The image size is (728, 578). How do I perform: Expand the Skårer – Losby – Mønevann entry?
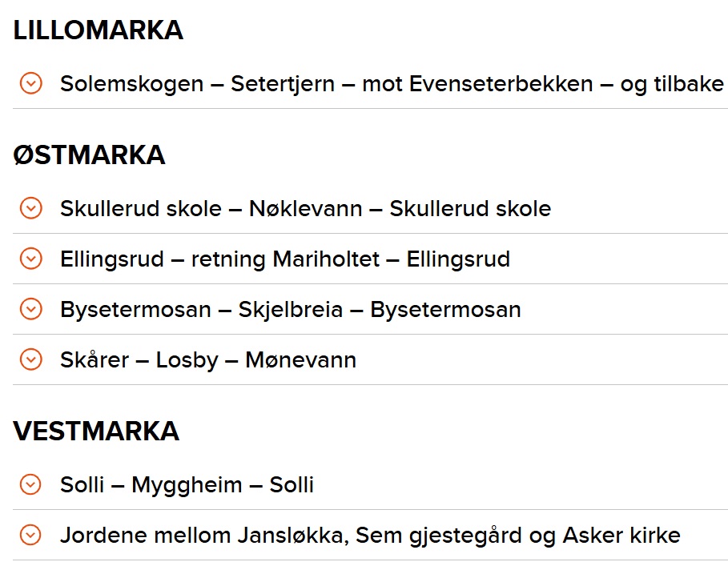[x=371, y=359]
